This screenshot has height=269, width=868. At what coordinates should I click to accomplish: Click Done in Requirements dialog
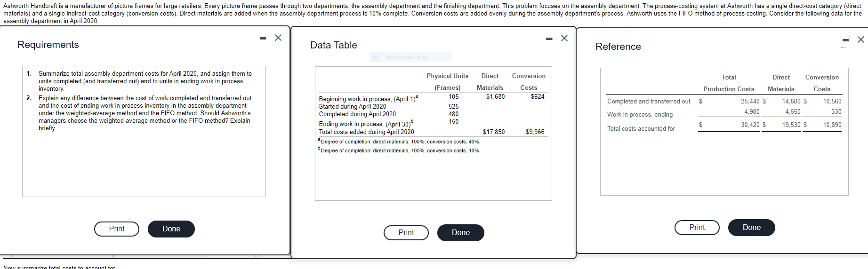click(171, 229)
